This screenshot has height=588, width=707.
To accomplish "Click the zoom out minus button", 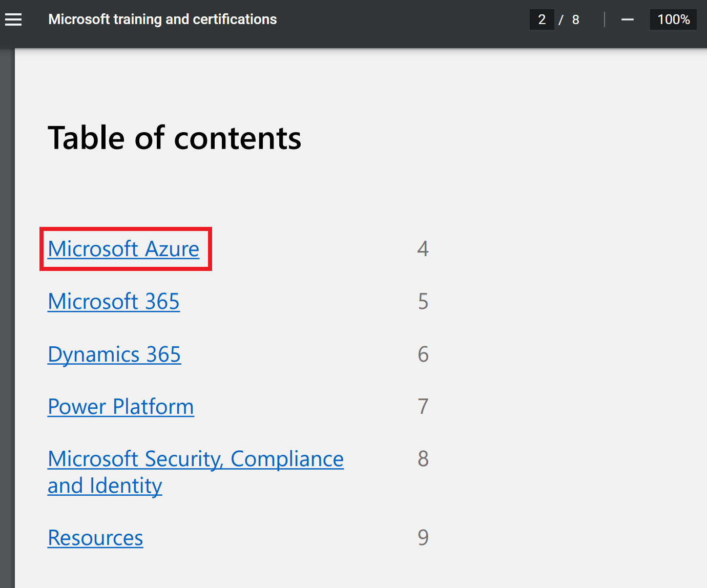I will (627, 19).
